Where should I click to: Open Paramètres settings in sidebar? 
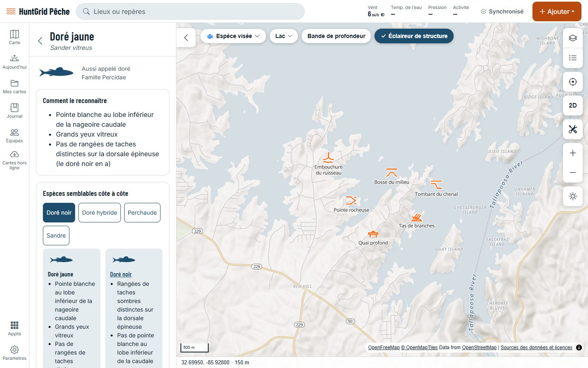tap(14, 352)
